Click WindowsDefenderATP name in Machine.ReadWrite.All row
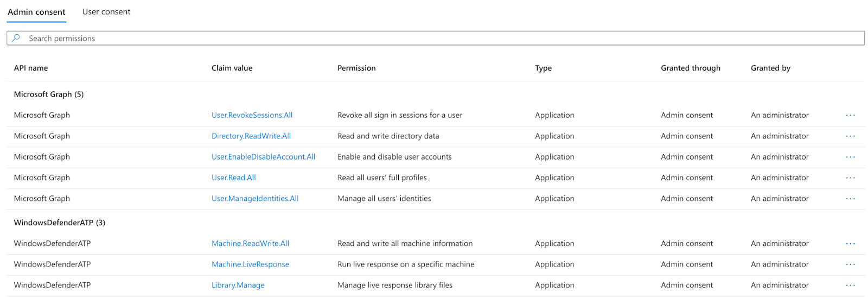The image size is (868, 297). coord(52,243)
